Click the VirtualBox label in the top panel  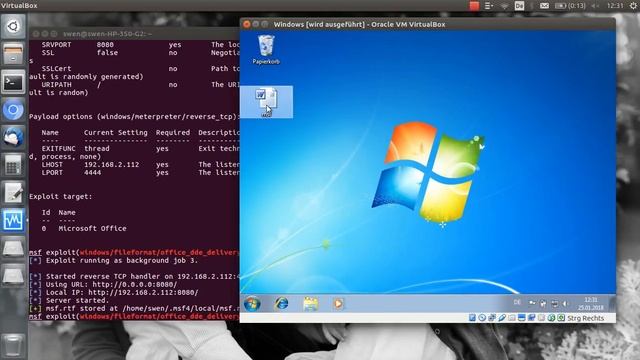point(19,6)
